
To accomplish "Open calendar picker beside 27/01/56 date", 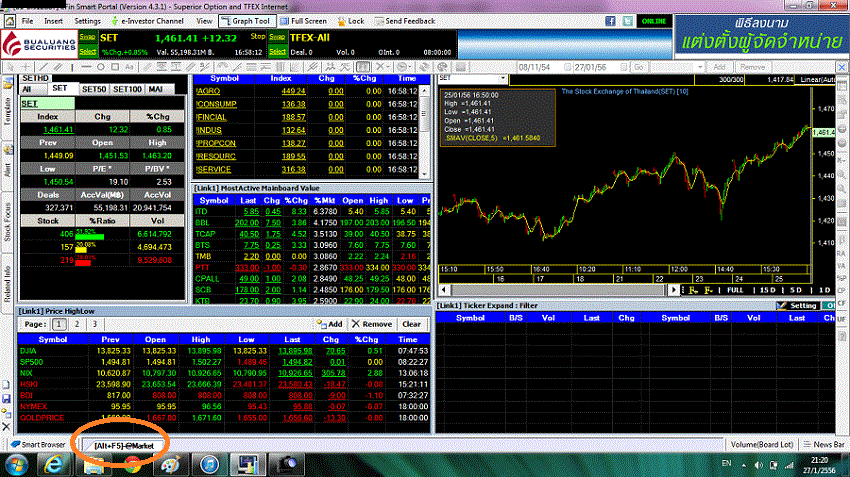I will 623,67.
